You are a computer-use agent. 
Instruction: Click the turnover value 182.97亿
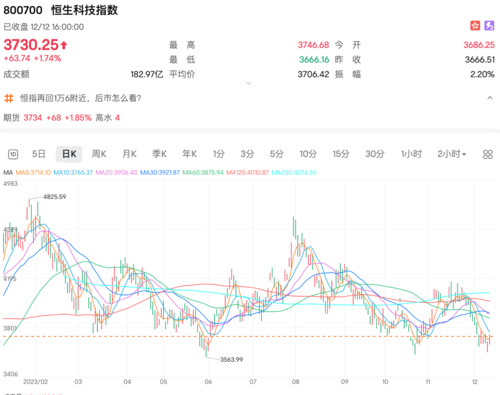tap(147, 74)
